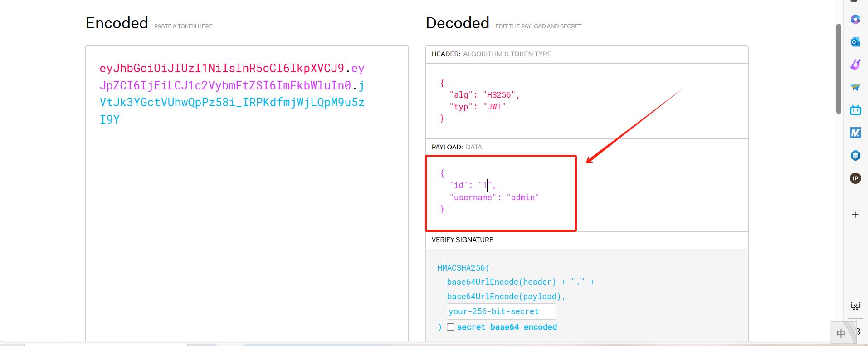Click the VERIFY SIGNATURE section header

462,240
